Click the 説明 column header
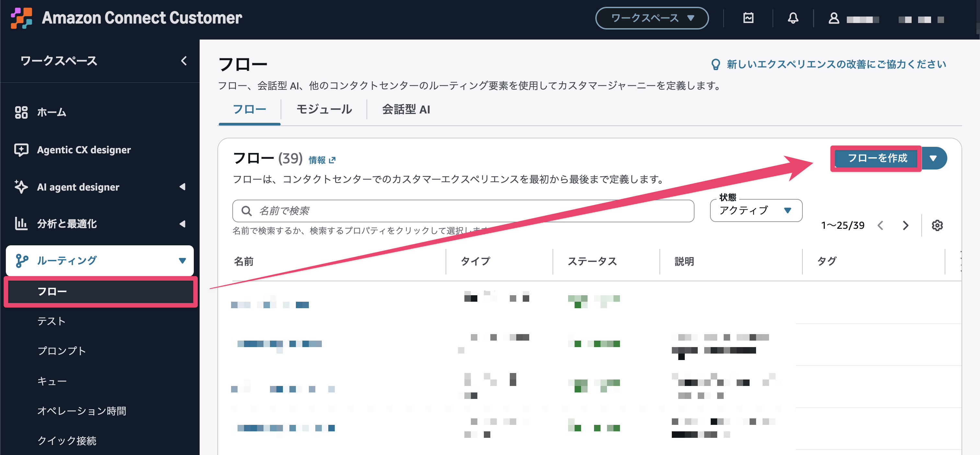Image resolution: width=980 pixels, height=455 pixels. (684, 261)
